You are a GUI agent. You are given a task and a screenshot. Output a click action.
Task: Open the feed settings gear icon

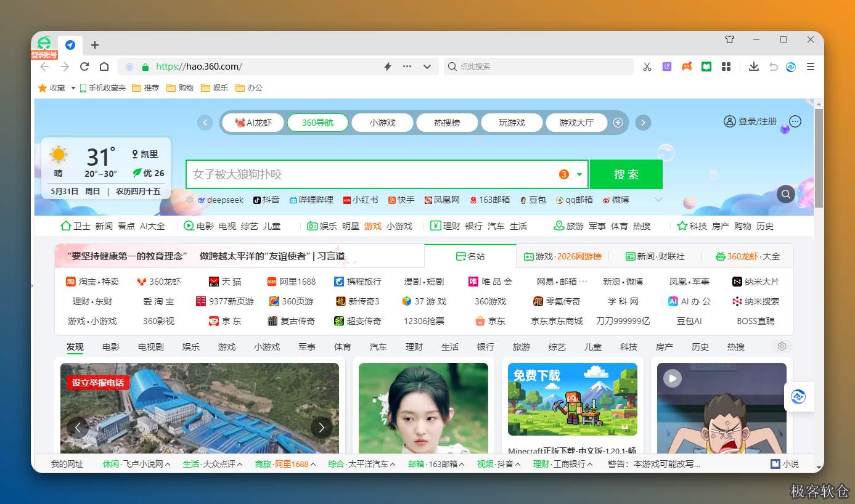pyautogui.click(x=782, y=346)
